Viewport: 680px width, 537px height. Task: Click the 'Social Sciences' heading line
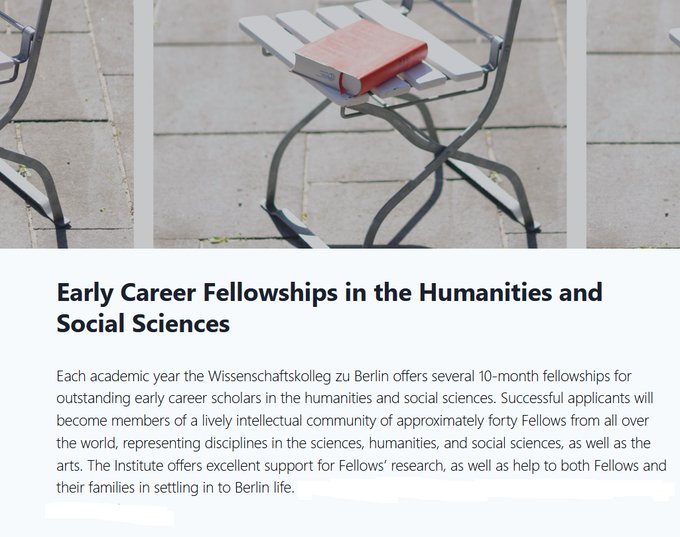pyautogui.click(x=143, y=324)
